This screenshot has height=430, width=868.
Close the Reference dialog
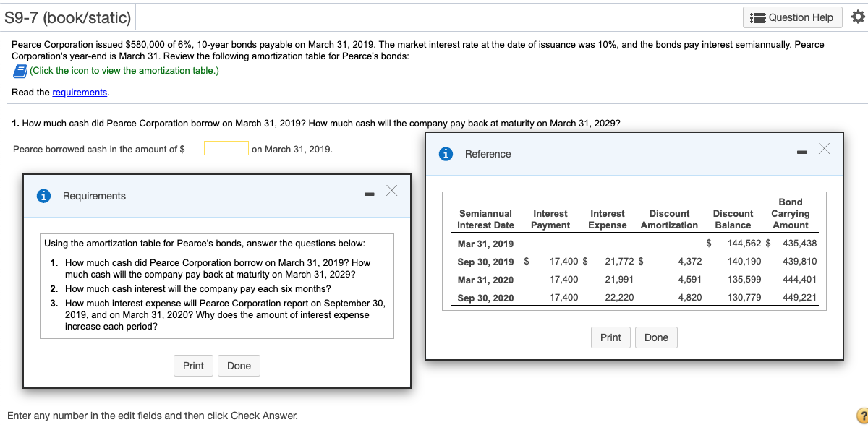tap(825, 149)
